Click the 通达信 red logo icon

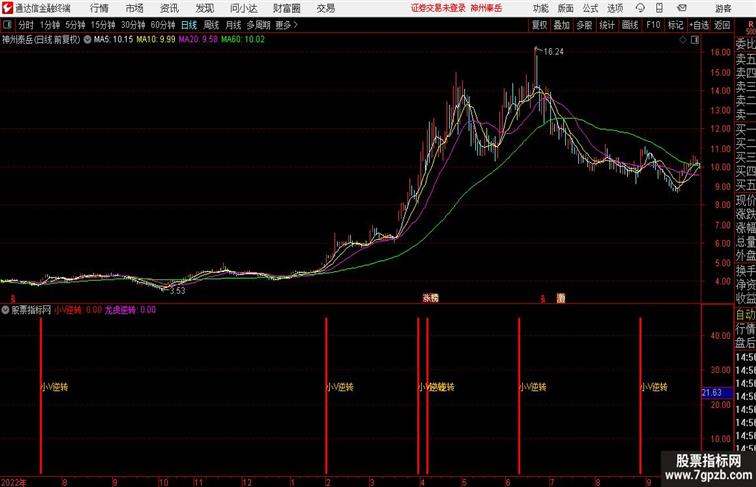7,8
